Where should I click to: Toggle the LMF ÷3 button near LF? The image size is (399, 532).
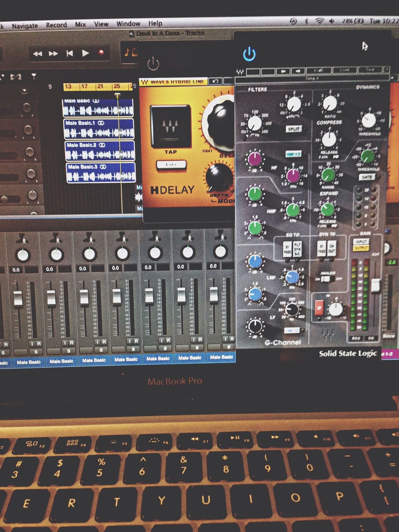[292, 330]
